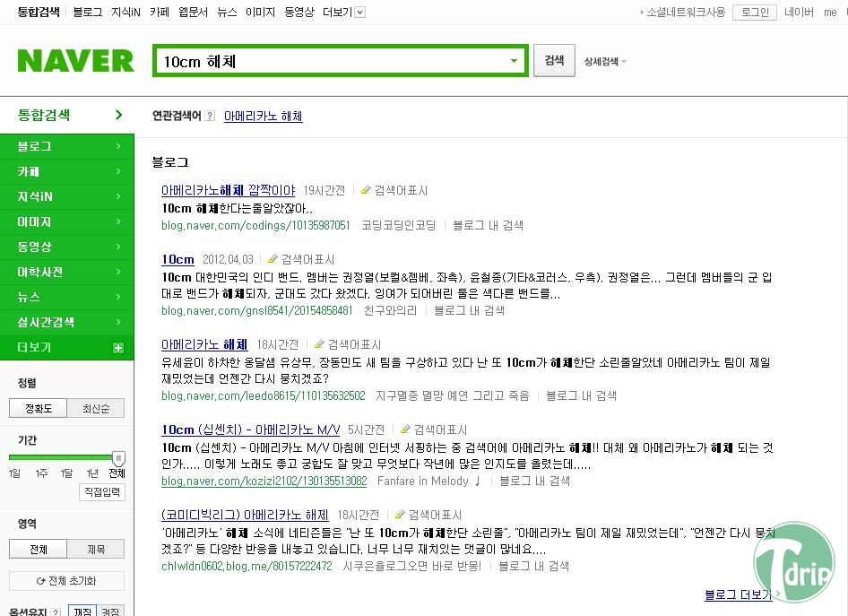Click the pencil icon for the 아메리카노해체 깜짝이야 result
Image resolution: width=848 pixels, height=616 pixels.
[366, 190]
